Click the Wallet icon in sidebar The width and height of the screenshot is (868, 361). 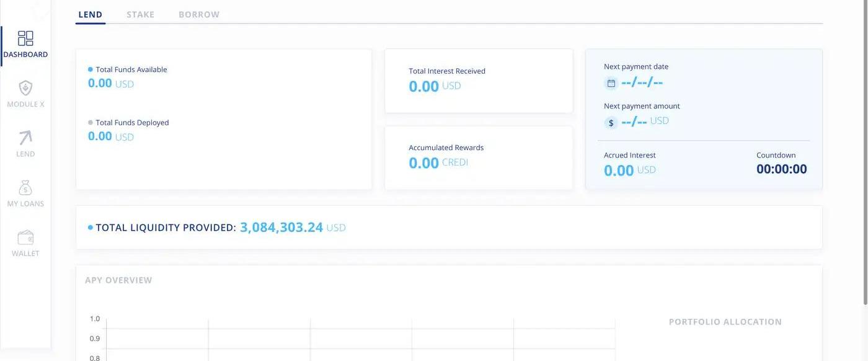tap(25, 237)
